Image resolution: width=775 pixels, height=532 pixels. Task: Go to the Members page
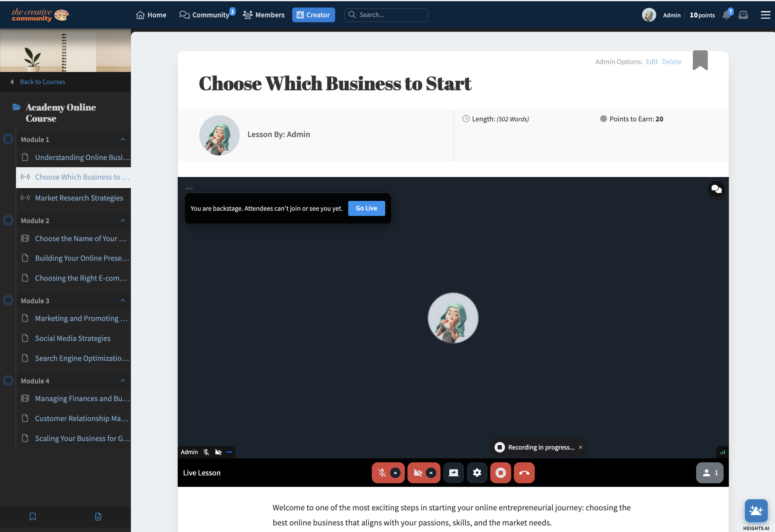pyautogui.click(x=263, y=15)
